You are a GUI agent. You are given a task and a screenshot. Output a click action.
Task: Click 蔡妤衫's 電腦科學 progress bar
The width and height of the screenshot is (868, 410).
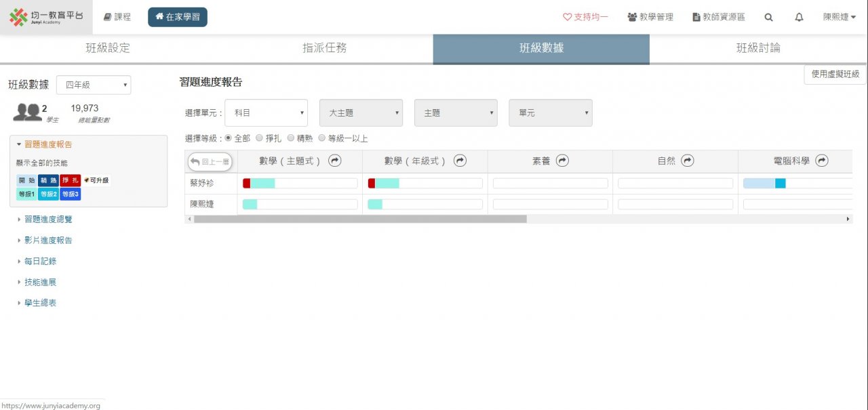[x=797, y=184]
